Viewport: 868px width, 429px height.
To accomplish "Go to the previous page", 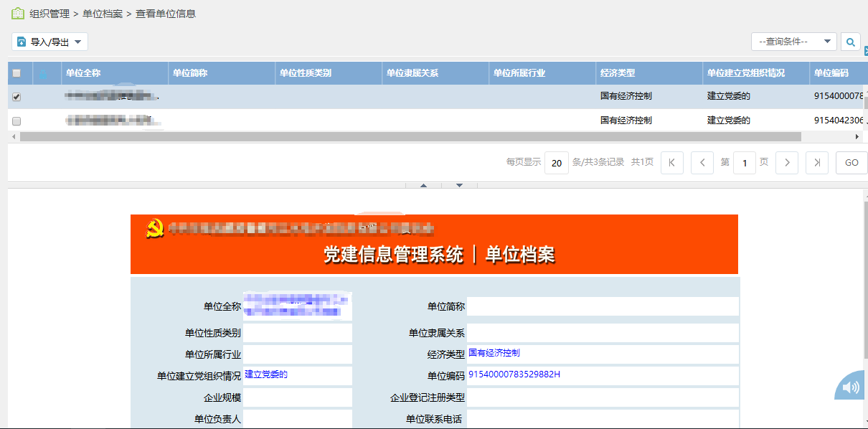I will click(x=702, y=163).
